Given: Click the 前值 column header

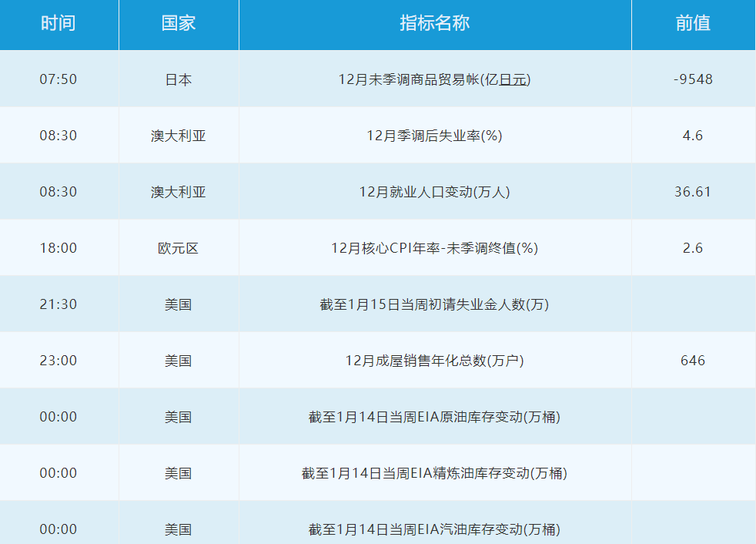Looking at the screenshot, I should tap(693, 23).
